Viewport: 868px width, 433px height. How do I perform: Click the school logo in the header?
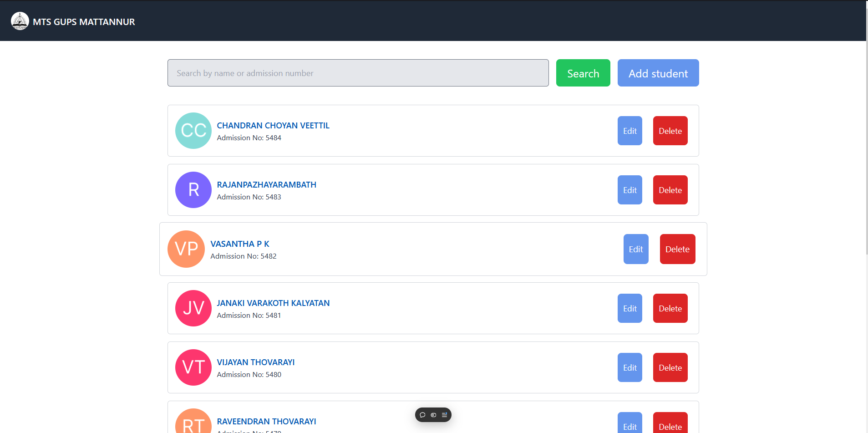(x=20, y=21)
